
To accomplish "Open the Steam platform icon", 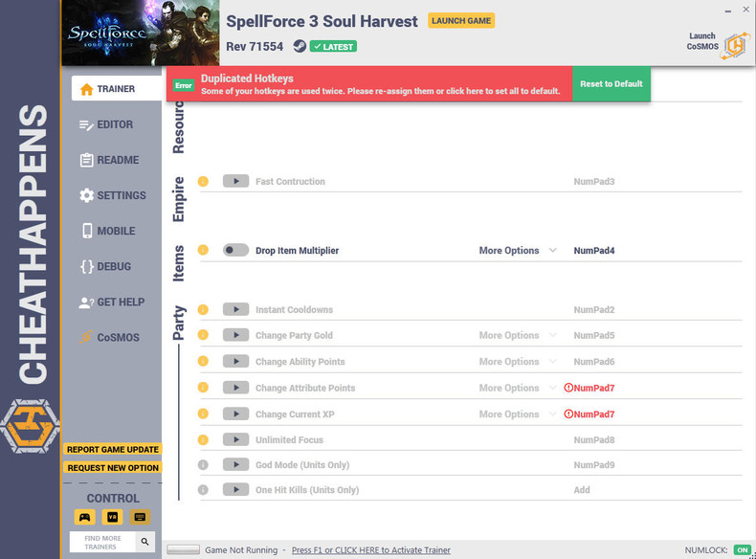I will (x=300, y=46).
